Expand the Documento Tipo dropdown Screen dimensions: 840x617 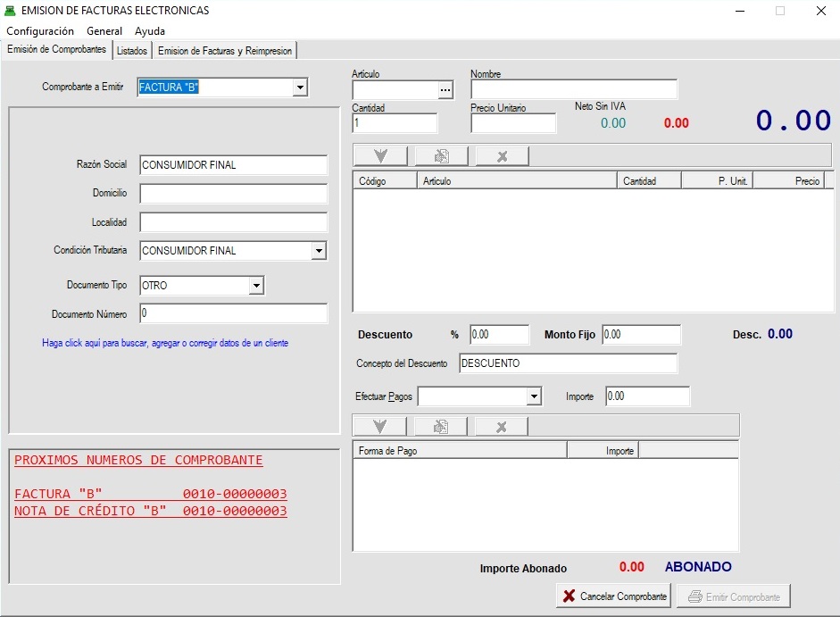(x=256, y=286)
